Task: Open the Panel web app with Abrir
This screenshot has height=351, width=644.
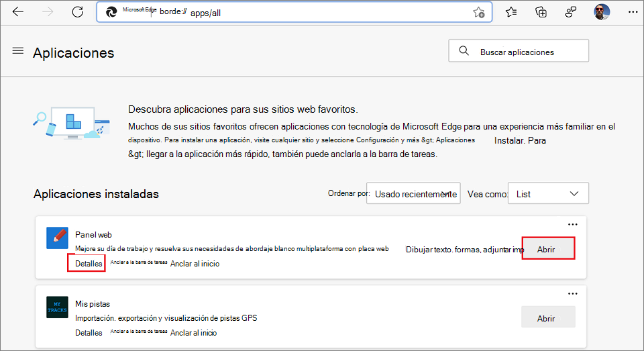Action: [548, 248]
